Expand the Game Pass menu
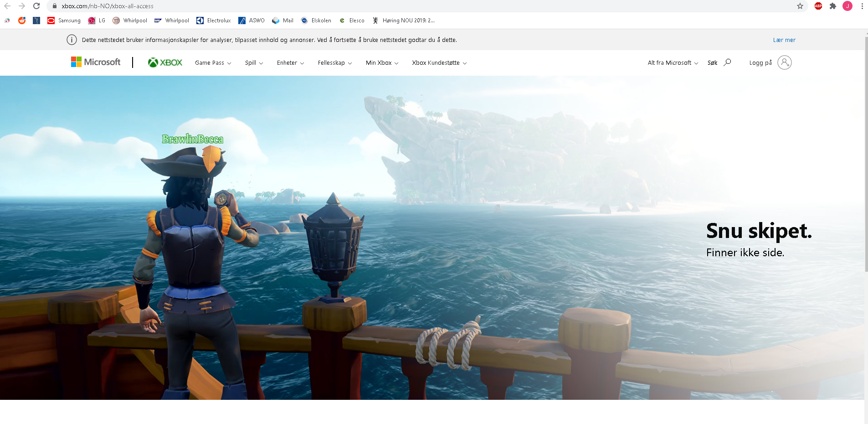This screenshot has height=424, width=868. click(213, 63)
